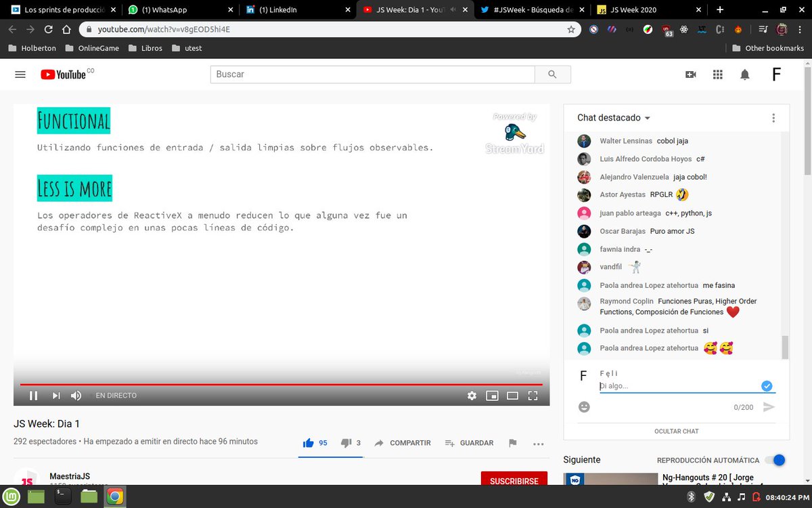
Task: Open more video actions ellipsis menu
Action: click(538, 443)
